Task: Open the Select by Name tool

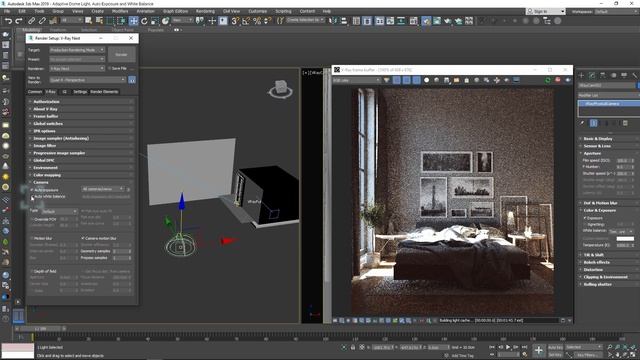Action: (x=99, y=21)
